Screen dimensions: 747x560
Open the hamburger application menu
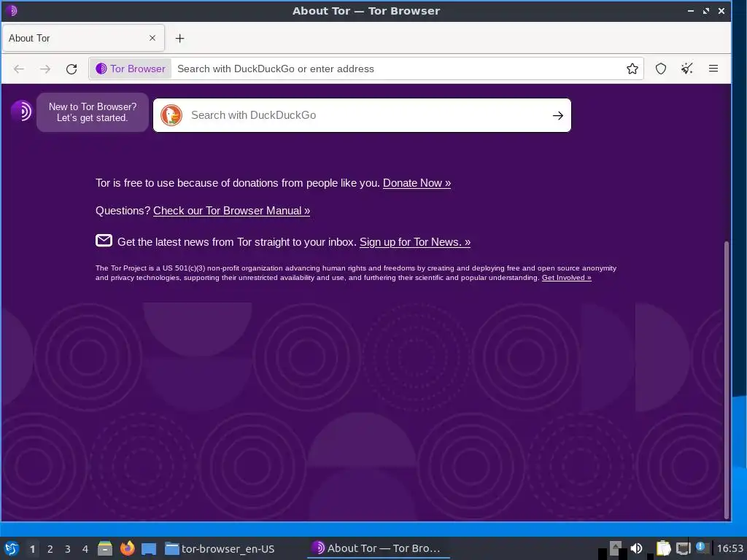[x=713, y=69]
